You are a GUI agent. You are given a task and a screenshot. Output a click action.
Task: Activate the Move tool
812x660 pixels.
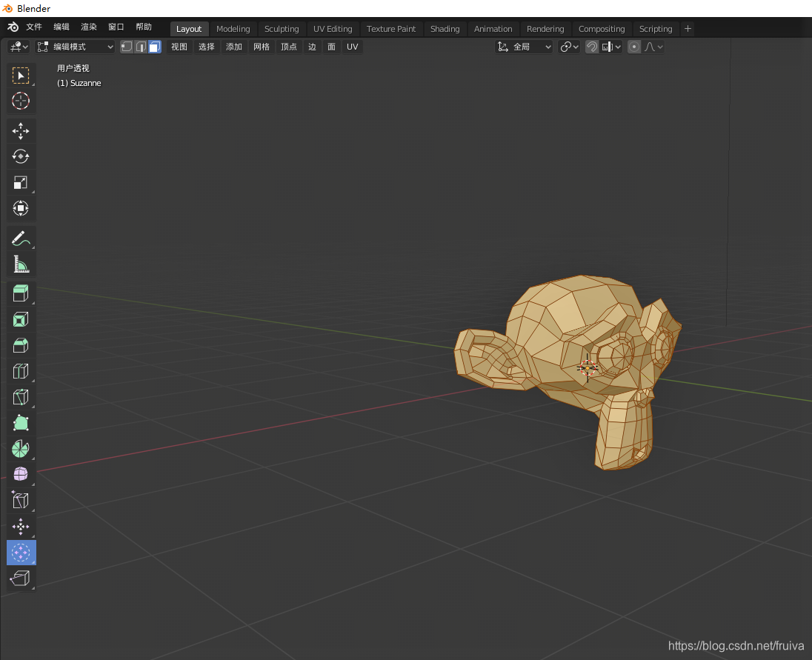click(x=21, y=131)
